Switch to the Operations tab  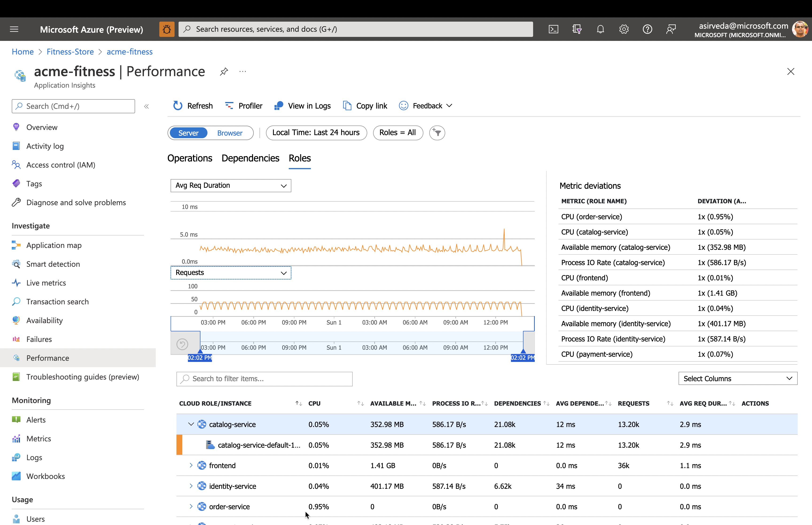point(189,158)
